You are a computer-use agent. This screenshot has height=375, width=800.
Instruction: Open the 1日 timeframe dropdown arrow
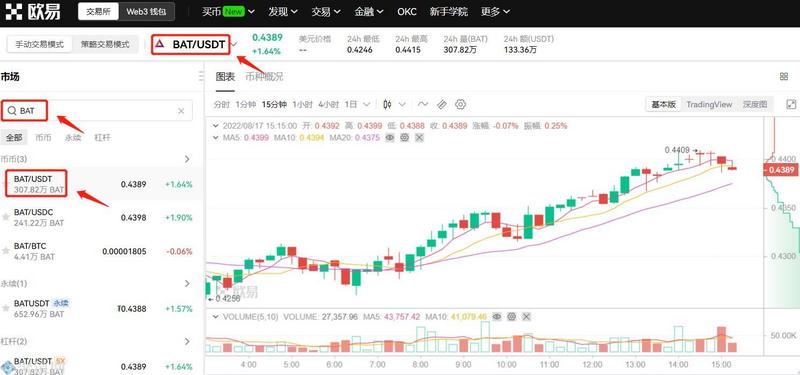[366, 105]
